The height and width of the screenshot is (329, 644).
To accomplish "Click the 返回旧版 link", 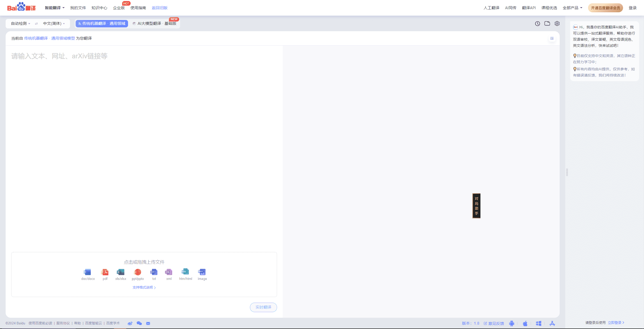I will [160, 8].
